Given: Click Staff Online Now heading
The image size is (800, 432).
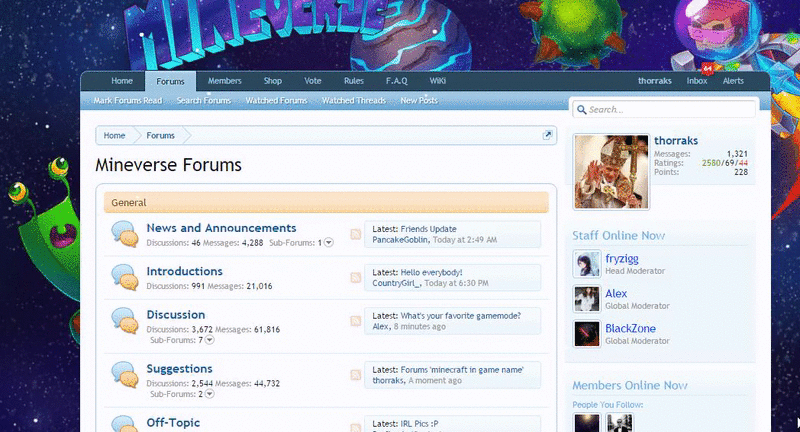Looking at the screenshot, I should (x=618, y=236).
